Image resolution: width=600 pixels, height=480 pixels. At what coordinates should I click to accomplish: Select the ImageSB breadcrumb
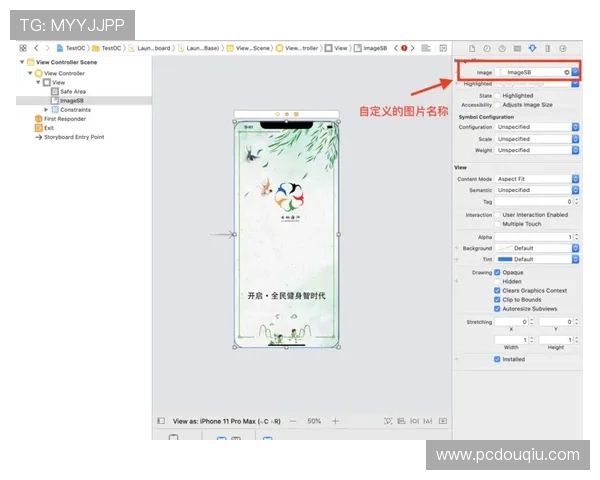click(371, 48)
